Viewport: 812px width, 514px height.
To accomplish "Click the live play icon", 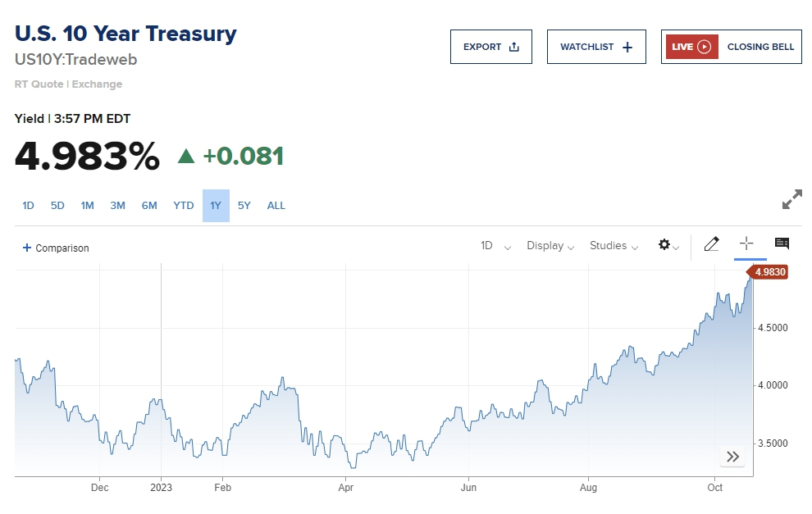I will pos(704,47).
